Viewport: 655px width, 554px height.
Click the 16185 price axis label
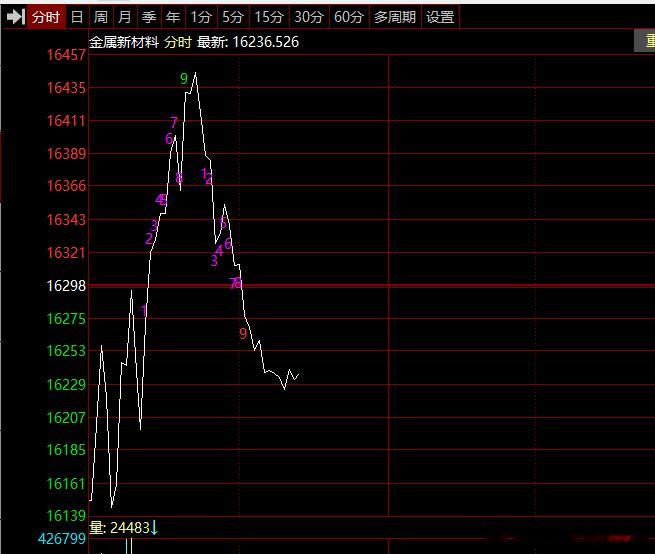click(66, 450)
